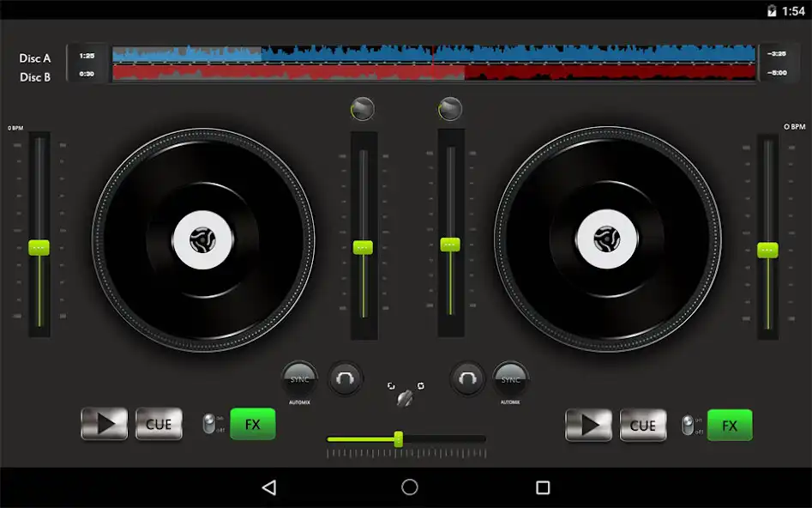Screen dimensions: 812x508
Task: Tap the right deck CUE button
Action: pyautogui.click(x=643, y=425)
